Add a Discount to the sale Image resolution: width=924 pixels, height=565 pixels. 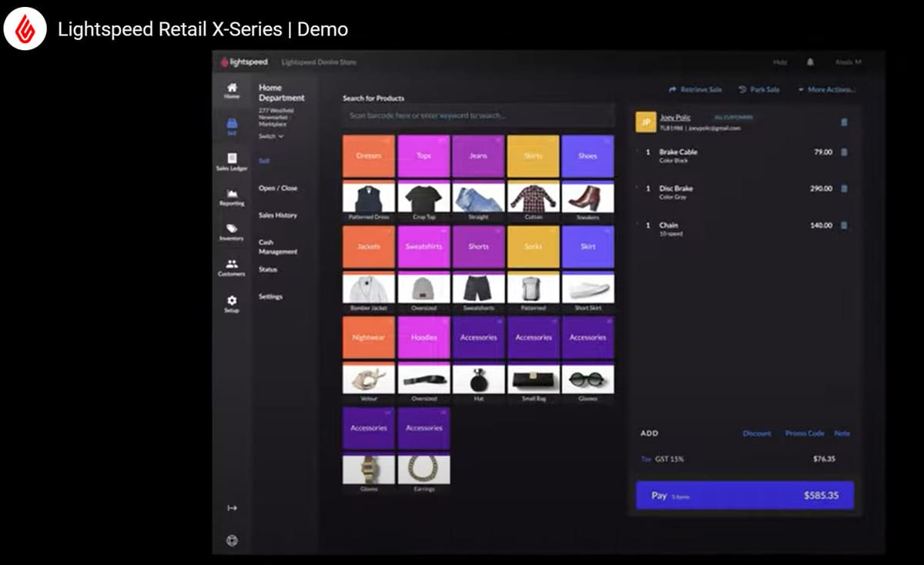click(x=757, y=433)
